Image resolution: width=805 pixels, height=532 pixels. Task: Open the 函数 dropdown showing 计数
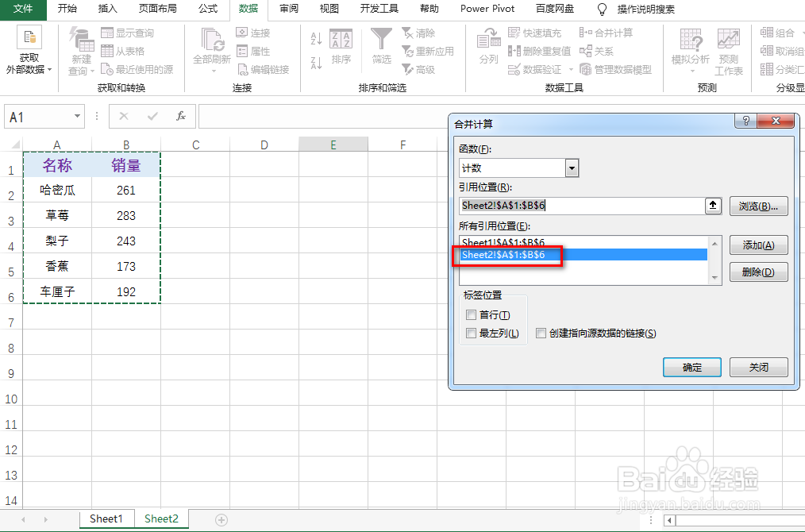(572, 168)
